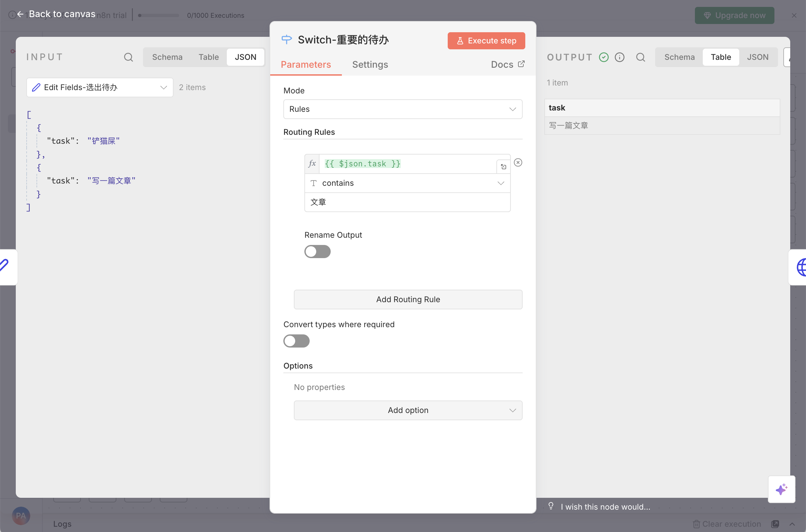Open expression editor expand icon
Image resolution: width=806 pixels, height=532 pixels.
point(503,167)
